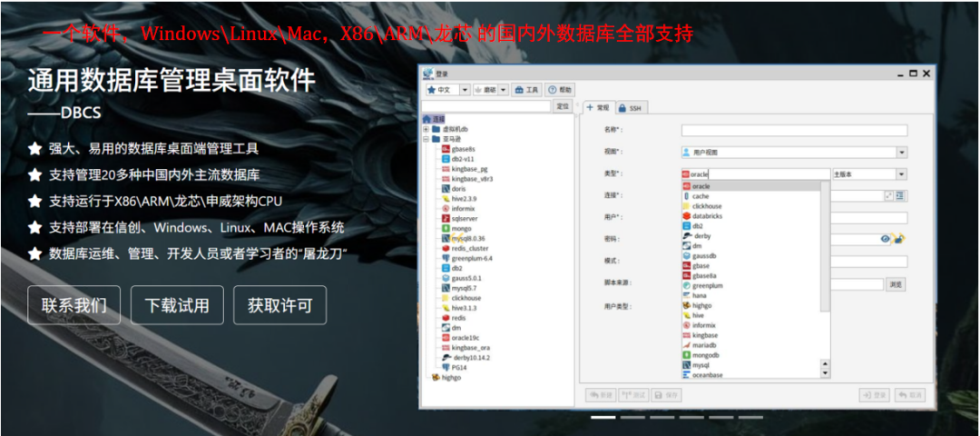Select the mongo connection icon

tap(446, 228)
